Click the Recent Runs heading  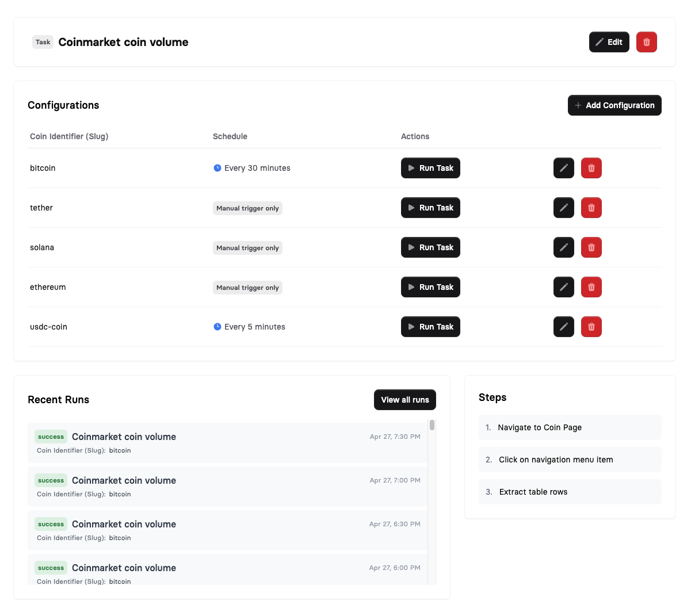point(58,400)
